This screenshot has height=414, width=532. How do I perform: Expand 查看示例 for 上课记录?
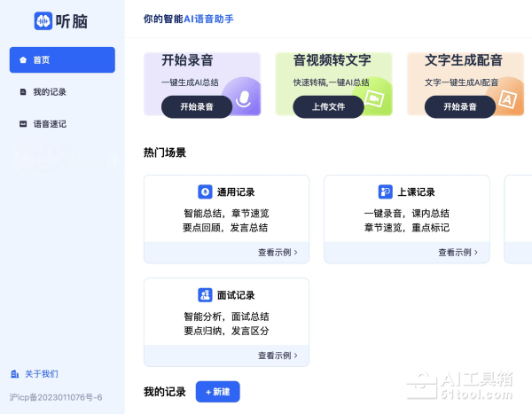coord(458,253)
